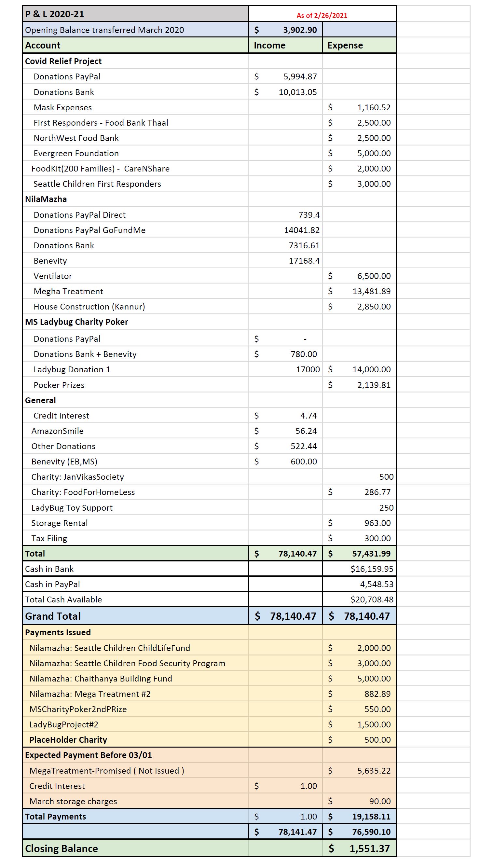
Task: Select the Benevity 17168.4 income cell
Action: pos(286,260)
